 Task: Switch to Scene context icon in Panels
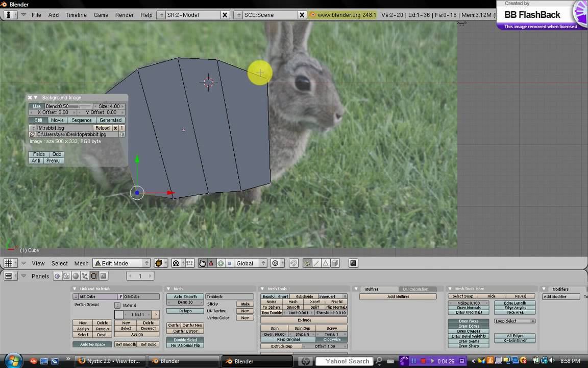103,276
